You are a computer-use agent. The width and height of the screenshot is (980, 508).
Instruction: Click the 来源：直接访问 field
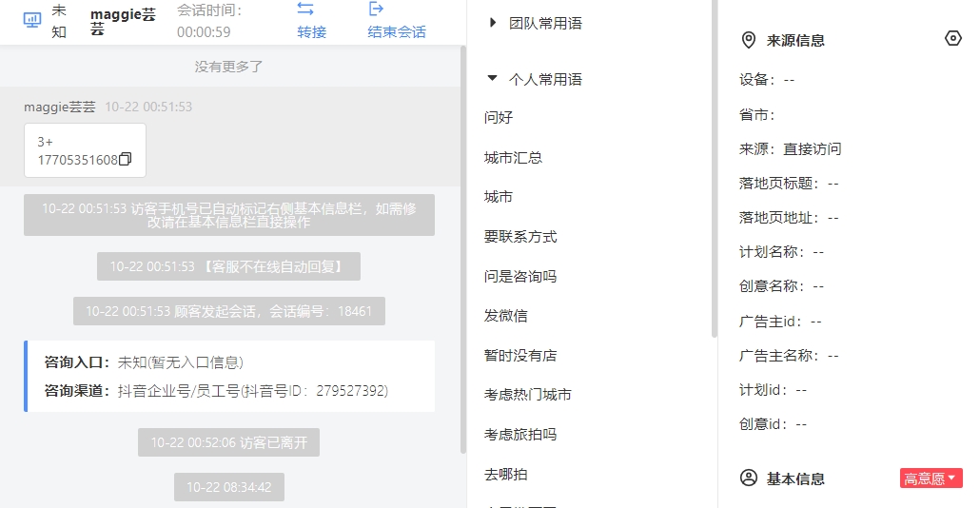[790, 149]
